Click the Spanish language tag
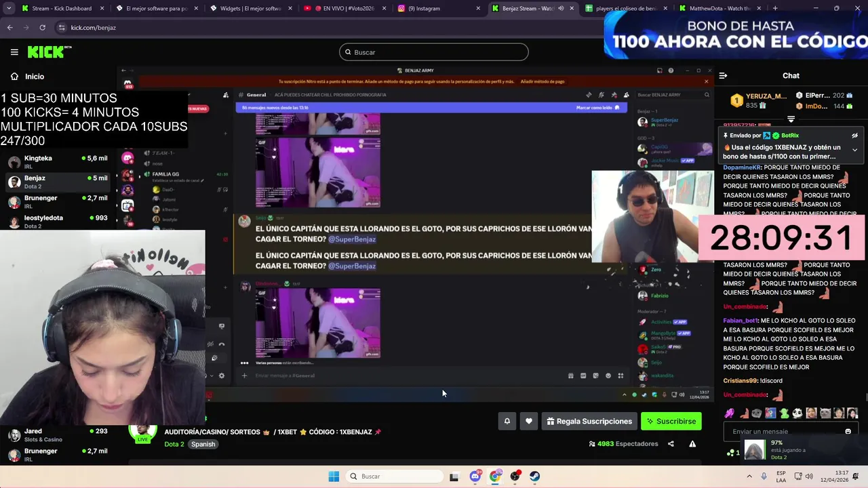Image resolution: width=868 pixels, height=488 pixels. tap(203, 444)
